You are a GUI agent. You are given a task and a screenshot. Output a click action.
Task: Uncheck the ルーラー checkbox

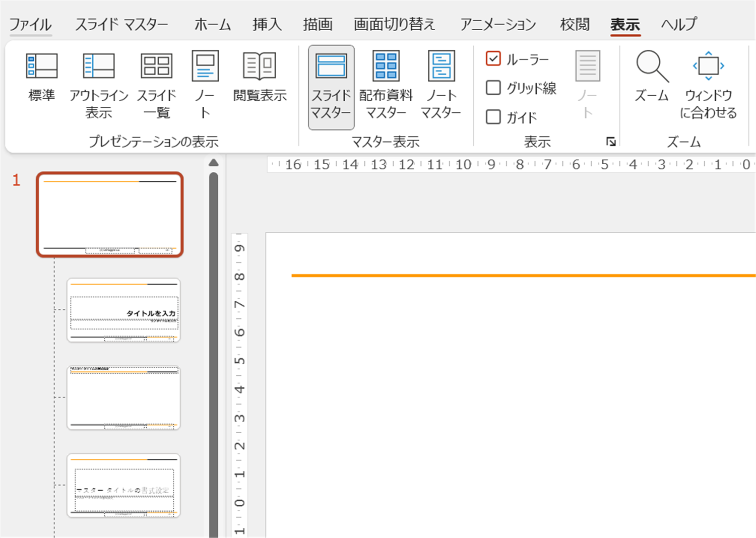(493, 59)
